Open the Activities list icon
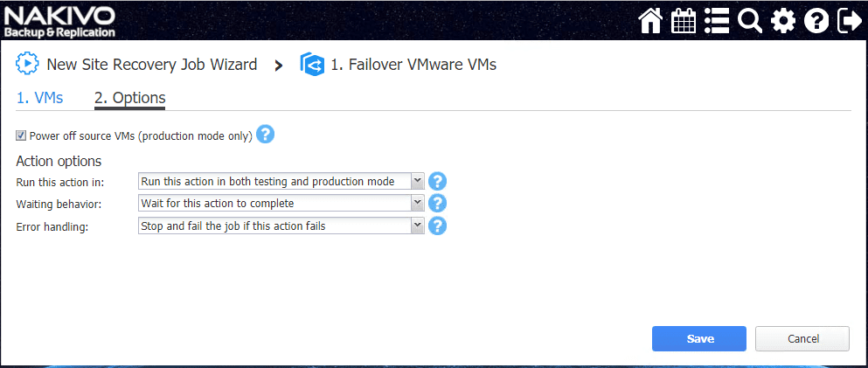This screenshot has width=868, height=368. [717, 20]
